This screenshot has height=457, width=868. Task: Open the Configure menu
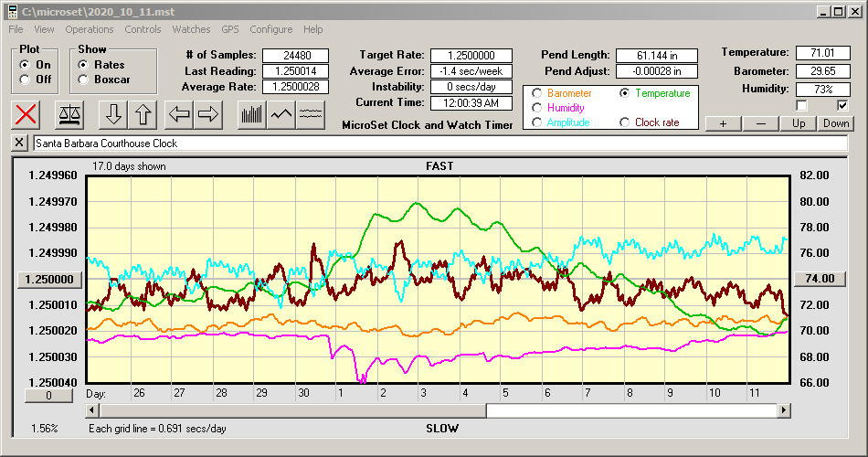[x=271, y=29]
